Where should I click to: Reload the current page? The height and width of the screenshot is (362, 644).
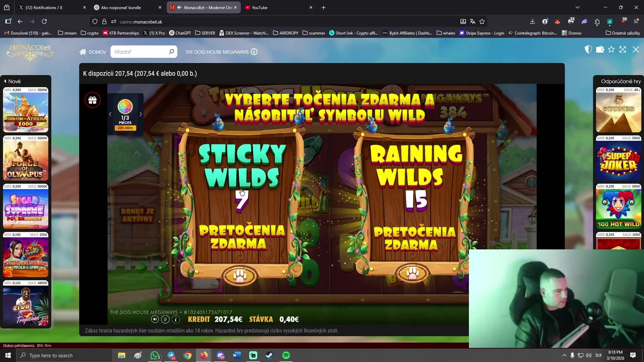44,22
